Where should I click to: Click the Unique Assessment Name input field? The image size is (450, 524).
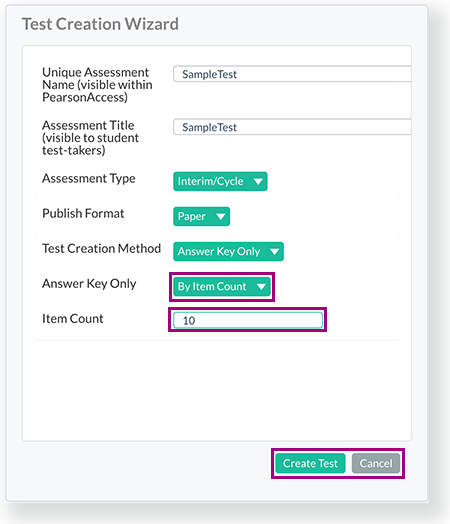tap(292, 74)
